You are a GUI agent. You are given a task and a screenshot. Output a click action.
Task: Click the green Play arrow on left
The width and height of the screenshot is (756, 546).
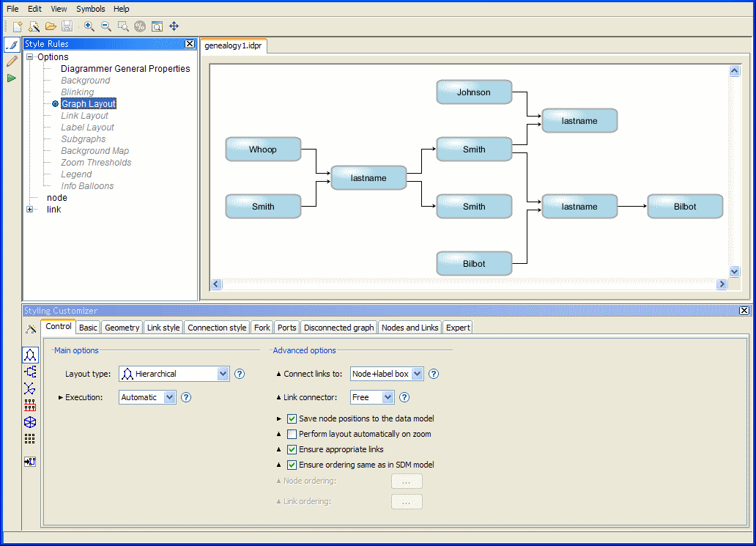click(x=12, y=78)
